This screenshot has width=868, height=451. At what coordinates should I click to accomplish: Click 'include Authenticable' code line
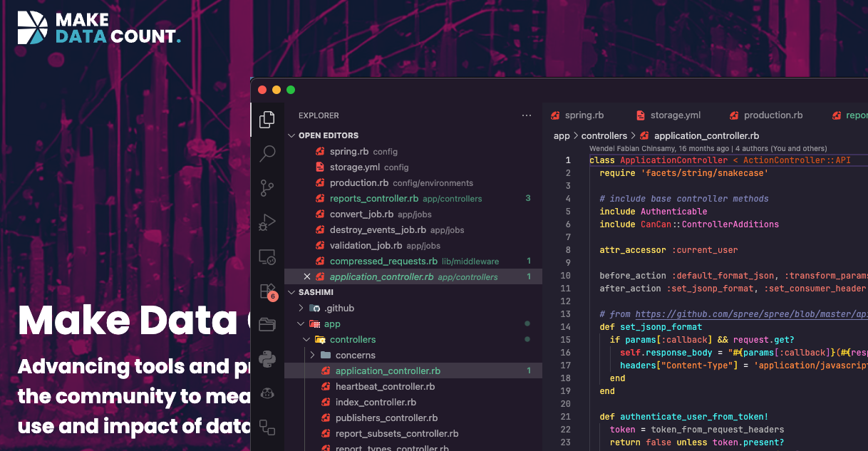[x=653, y=211]
